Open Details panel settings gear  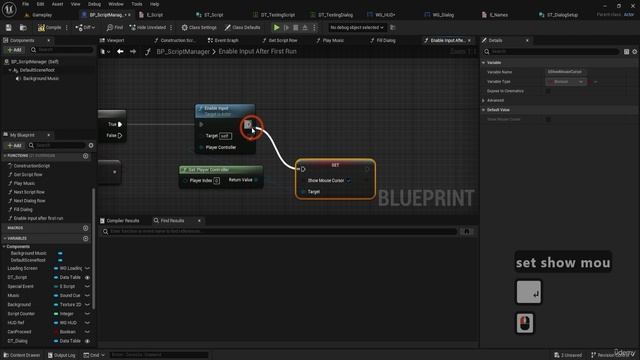click(x=634, y=51)
